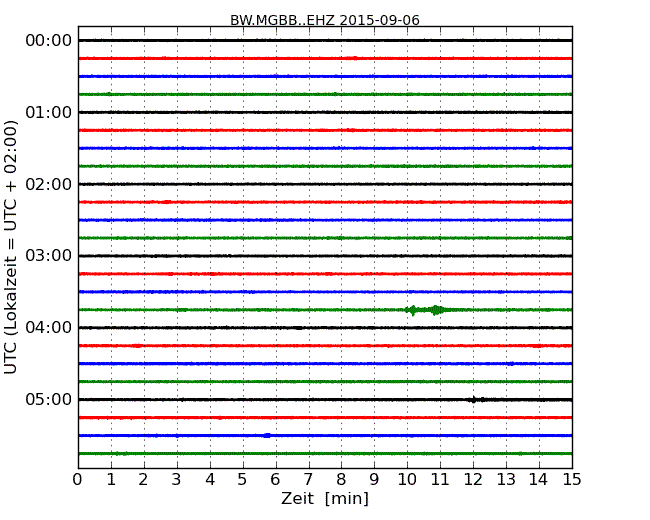Pick the 03:00 time label
This screenshot has height=520, width=650.
point(49,256)
